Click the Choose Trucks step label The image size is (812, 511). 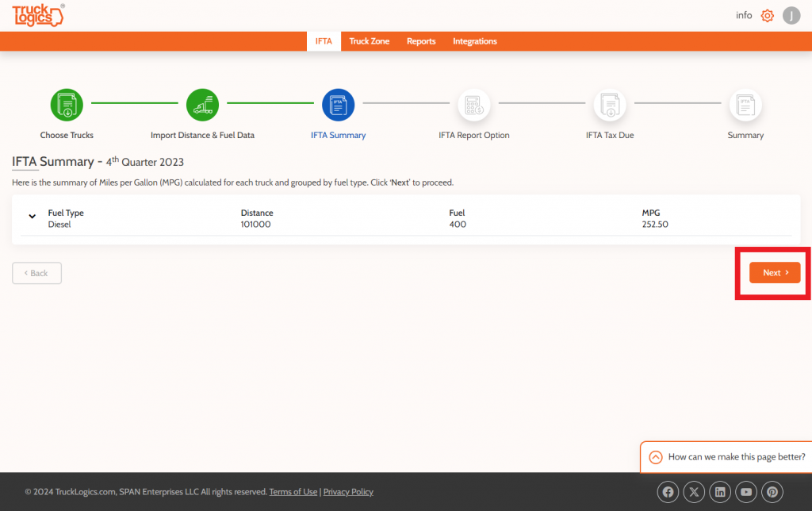click(67, 135)
